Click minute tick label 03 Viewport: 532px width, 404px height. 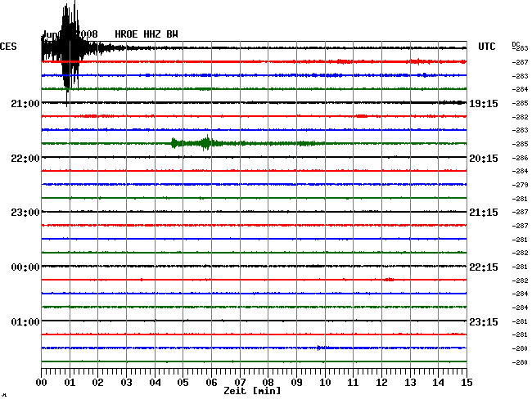click(x=126, y=383)
